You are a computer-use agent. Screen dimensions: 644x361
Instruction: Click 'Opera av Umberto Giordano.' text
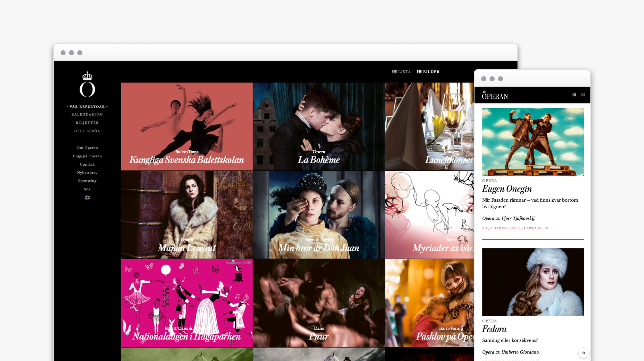coord(511,352)
